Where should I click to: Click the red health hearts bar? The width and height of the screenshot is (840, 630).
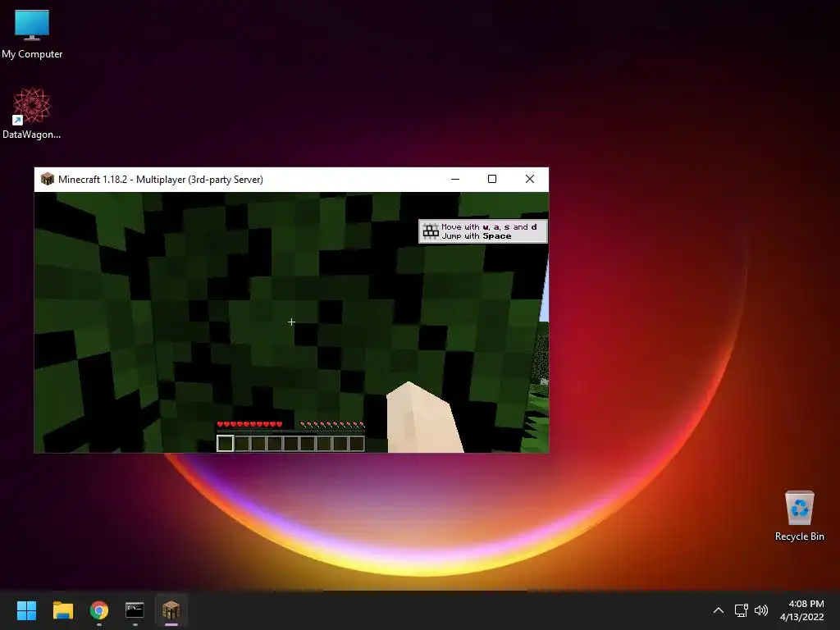tap(249, 424)
